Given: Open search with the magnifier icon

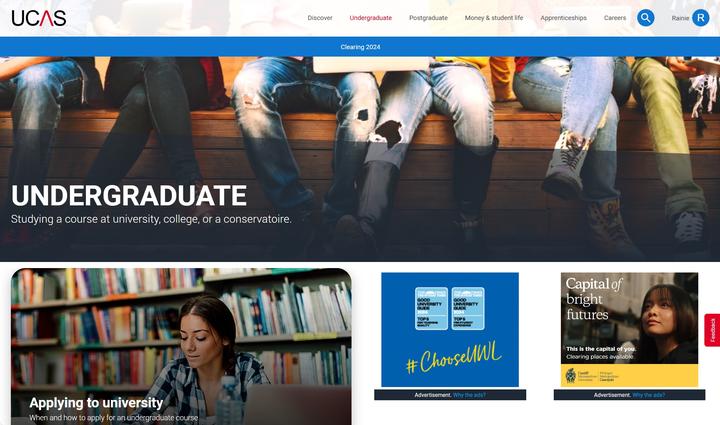Looking at the screenshot, I should [645, 18].
